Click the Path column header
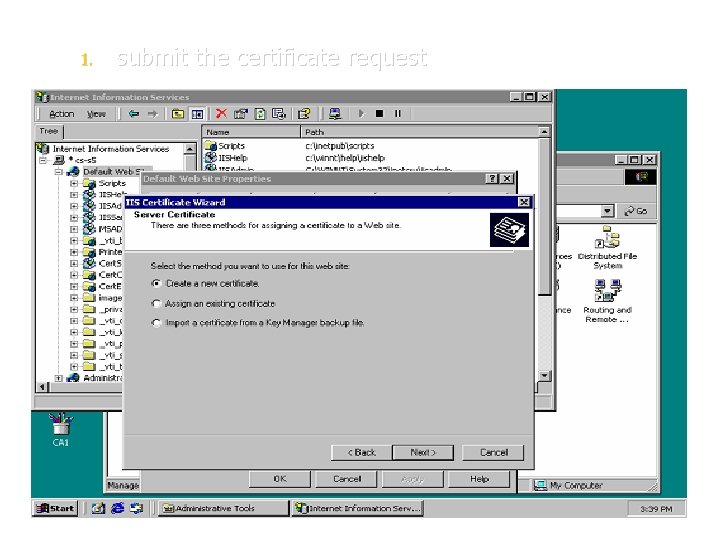Screen dimensions: 720x540 (x=419, y=132)
